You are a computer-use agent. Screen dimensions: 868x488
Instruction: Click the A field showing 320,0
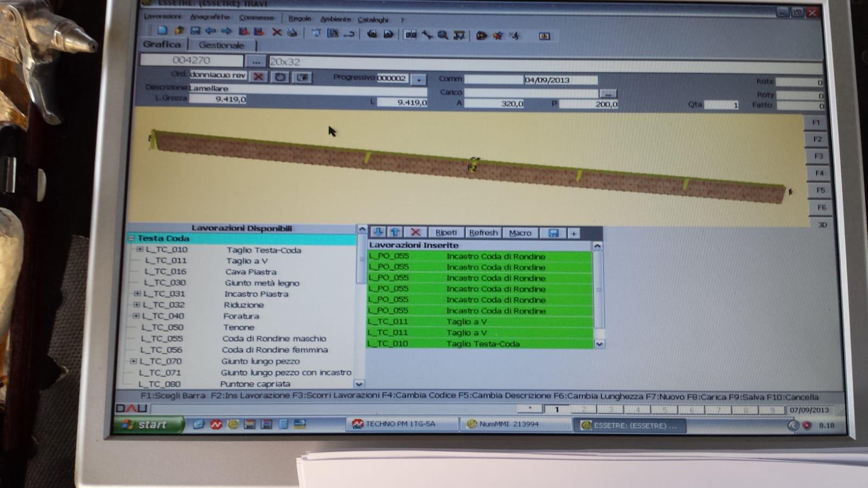494,103
